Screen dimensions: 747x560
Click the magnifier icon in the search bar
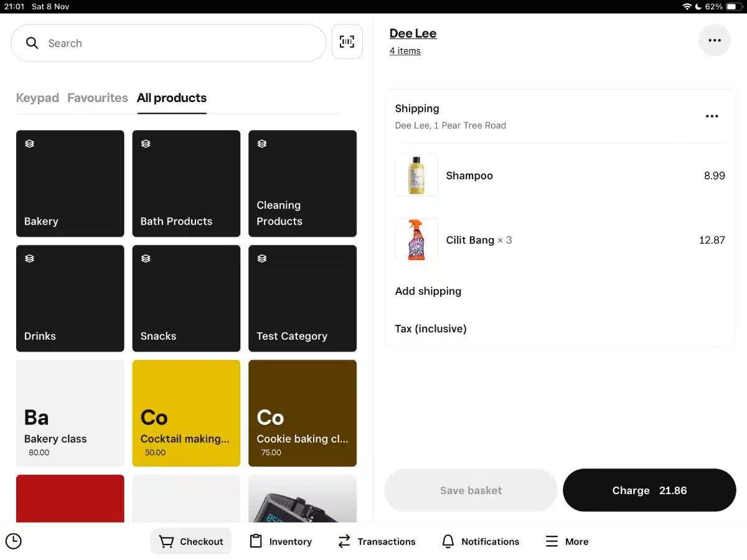tap(32, 43)
